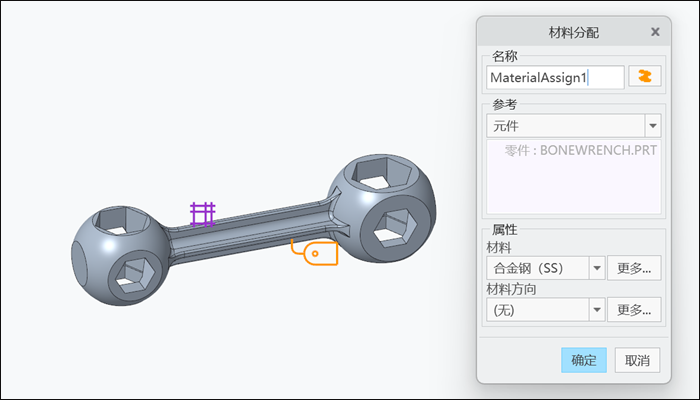
Task: Pick the front hex socket on left ball
Action: pyautogui.click(x=131, y=273)
